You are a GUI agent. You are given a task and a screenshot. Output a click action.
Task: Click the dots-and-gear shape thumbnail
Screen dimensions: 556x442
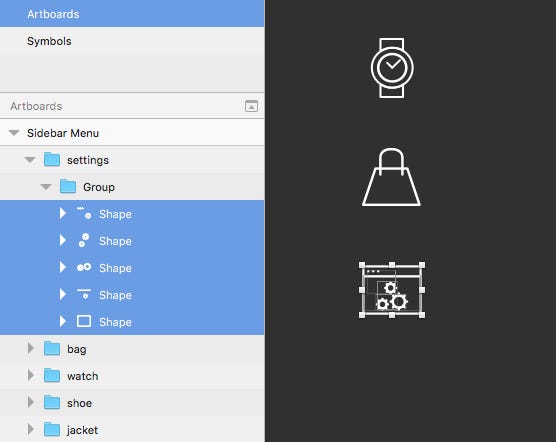(x=84, y=213)
